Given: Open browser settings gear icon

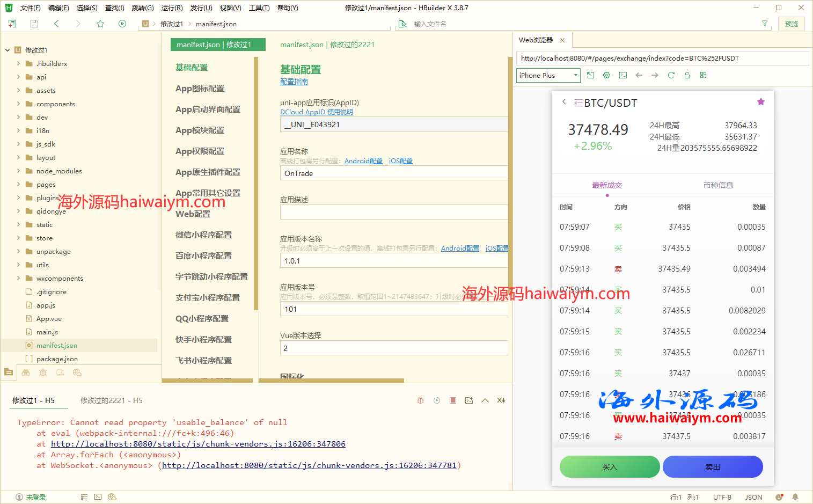Looking at the screenshot, I should coord(606,75).
